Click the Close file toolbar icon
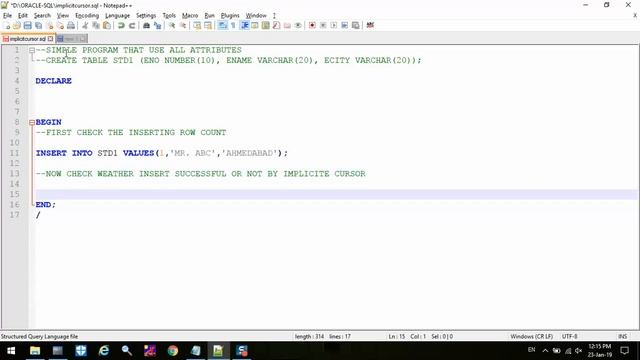This screenshot has height=360, width=640. (x=49, y=25)
